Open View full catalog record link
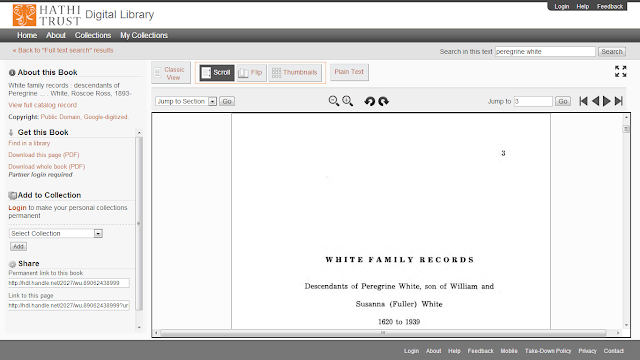 click(42, 105)
